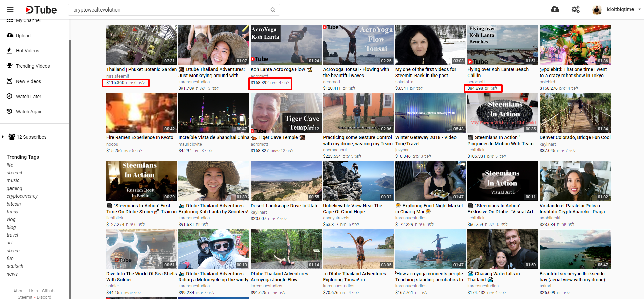Open channel link sokoloffa
This screenshot has height=299, width=644.
pos(404,82)
